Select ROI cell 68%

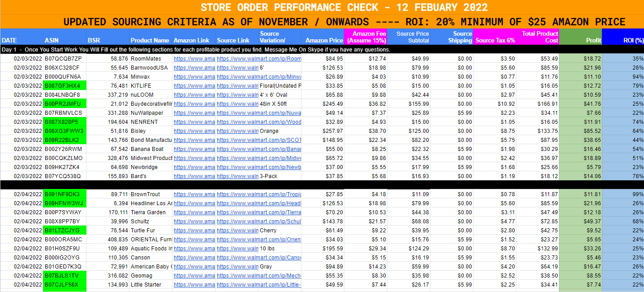coord(623,221)
